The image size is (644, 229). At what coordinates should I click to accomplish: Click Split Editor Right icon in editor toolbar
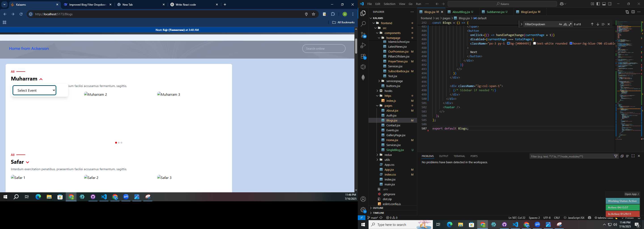pyautogui.click(x=633, y=12)
